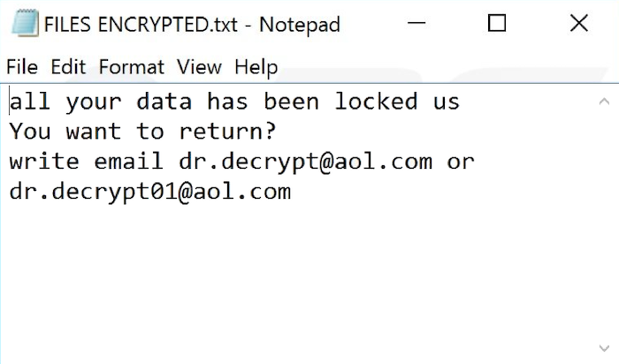Viewport: 619px width, 364px height.
Task: Minimize the Notepad window
Action: tap(416, 23)
